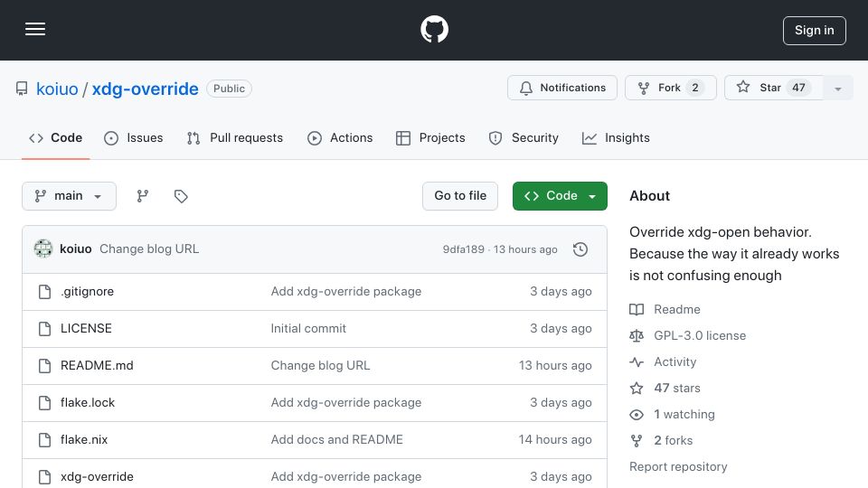
Task: Click the Notifications bell button
Action: coord(561,88)
